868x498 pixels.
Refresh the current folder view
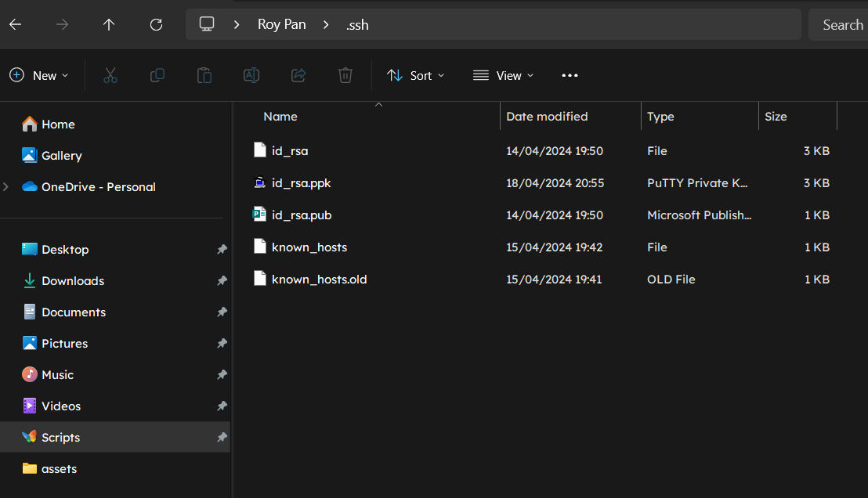coord(156,24)
